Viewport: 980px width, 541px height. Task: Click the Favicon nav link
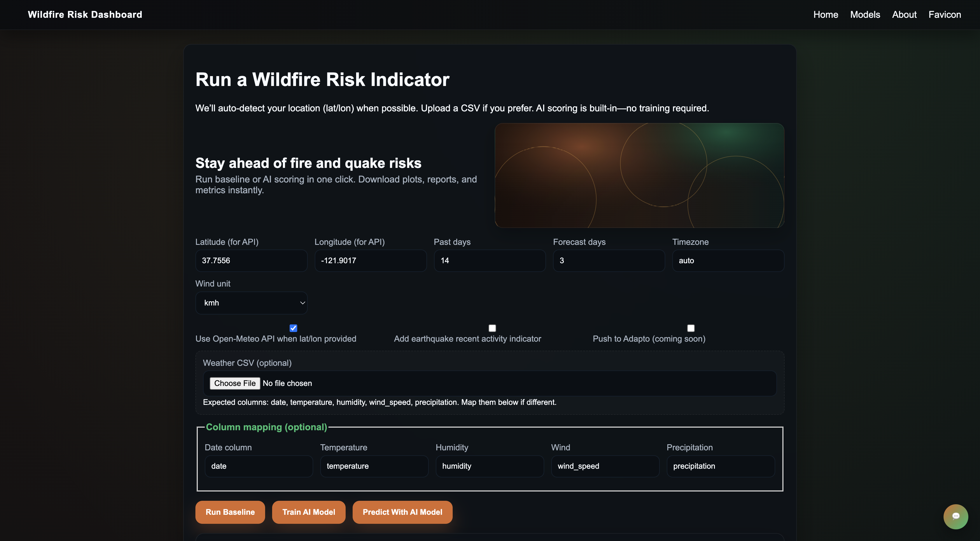coord(944,15)
